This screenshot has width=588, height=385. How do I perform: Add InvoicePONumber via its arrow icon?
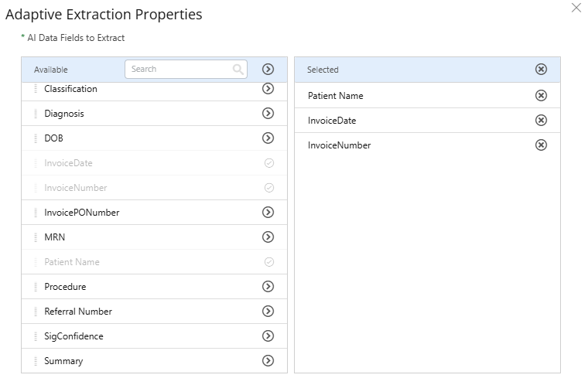[268, 213]
